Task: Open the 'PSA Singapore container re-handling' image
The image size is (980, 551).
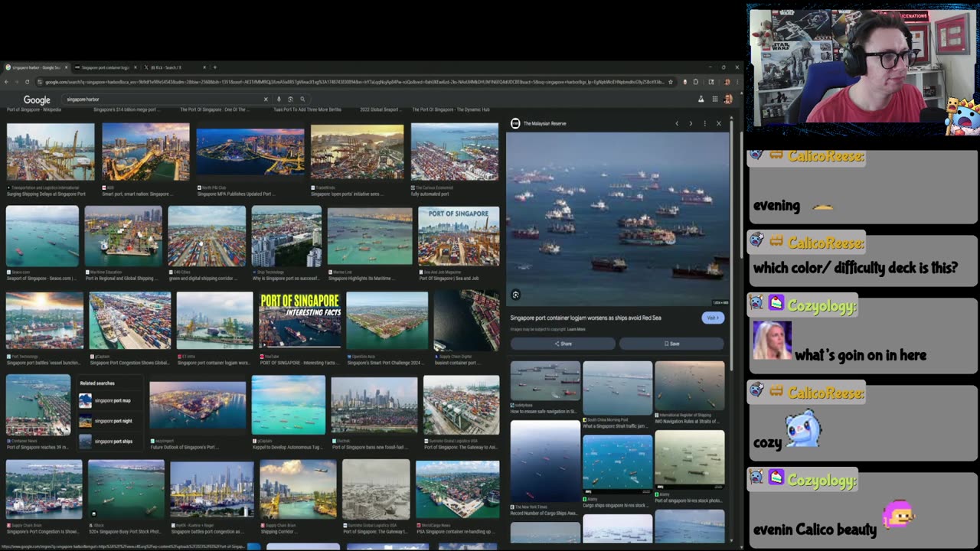Action: tap(458, 490)
